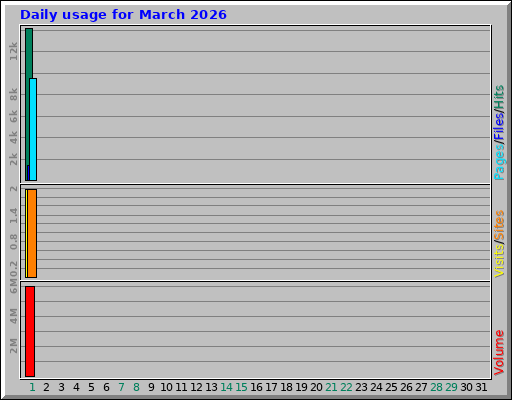Click day '31' on the x-axis
512x400 pixels.
point(481,387)
